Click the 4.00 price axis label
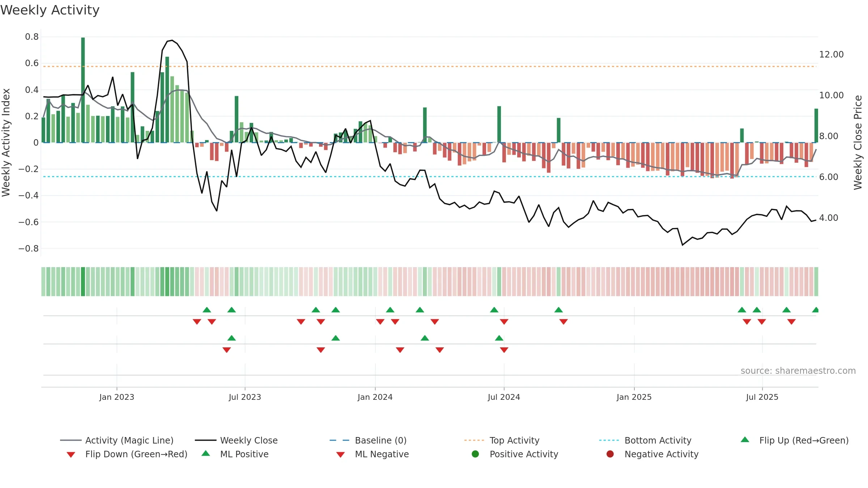Image resolution: width=868 pixels, height=488 pixels. click(x=829, y=218)
